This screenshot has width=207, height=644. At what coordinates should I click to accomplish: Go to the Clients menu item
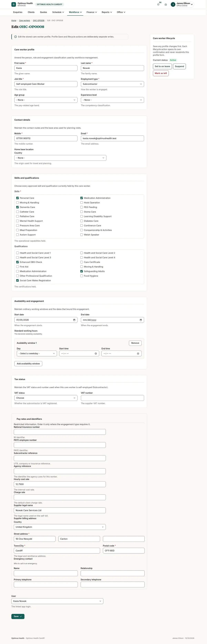[x=31, y=12]
